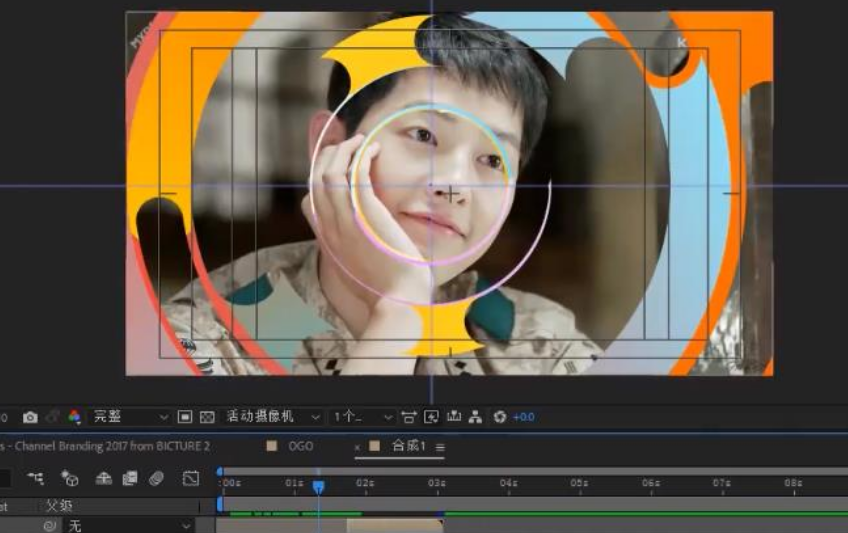Click the time navigator start handle
The image size is (848, 533).
(220, 472)
